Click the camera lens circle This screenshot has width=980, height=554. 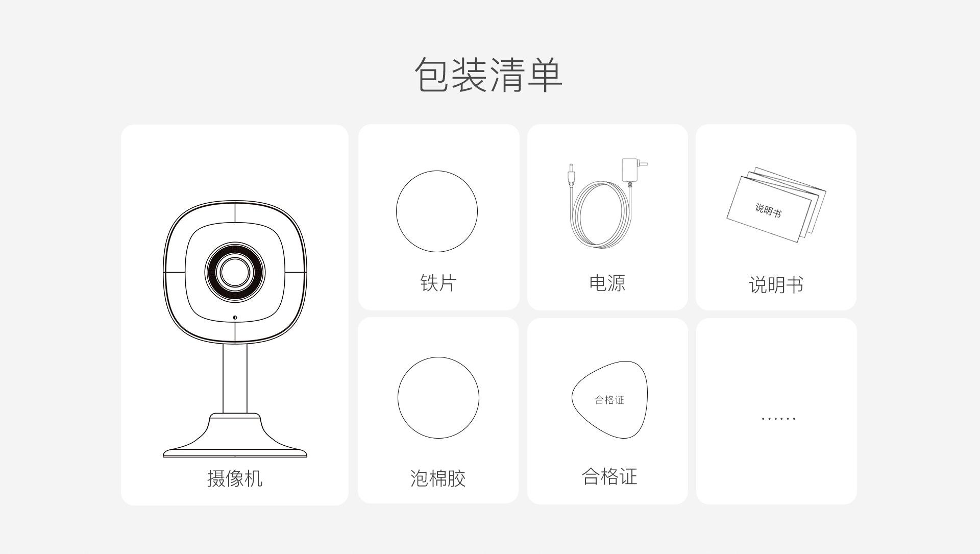click(235, 272)
